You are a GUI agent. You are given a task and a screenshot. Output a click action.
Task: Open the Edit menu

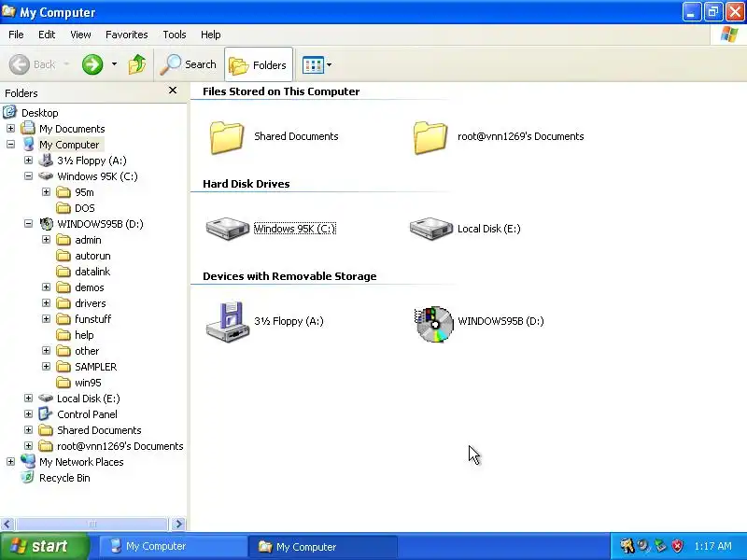point(47,35)
